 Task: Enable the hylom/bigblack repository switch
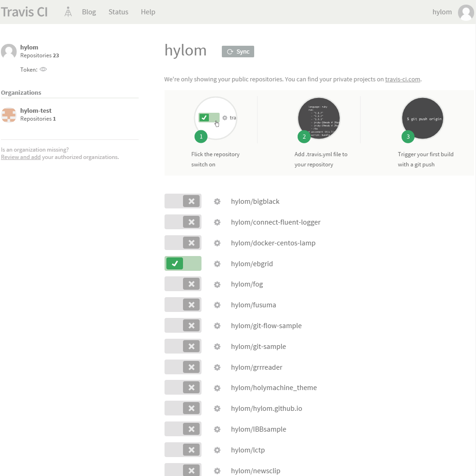point(183,201)
